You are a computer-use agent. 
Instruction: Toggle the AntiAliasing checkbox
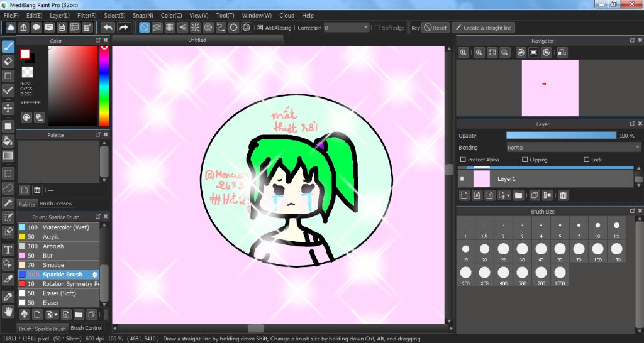click(x=260, y=28)
